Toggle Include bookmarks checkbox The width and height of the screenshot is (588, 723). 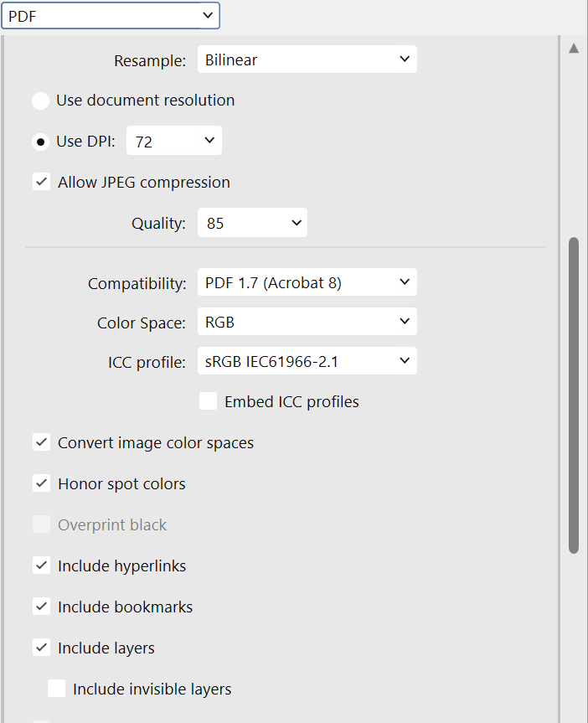point(42,607)
